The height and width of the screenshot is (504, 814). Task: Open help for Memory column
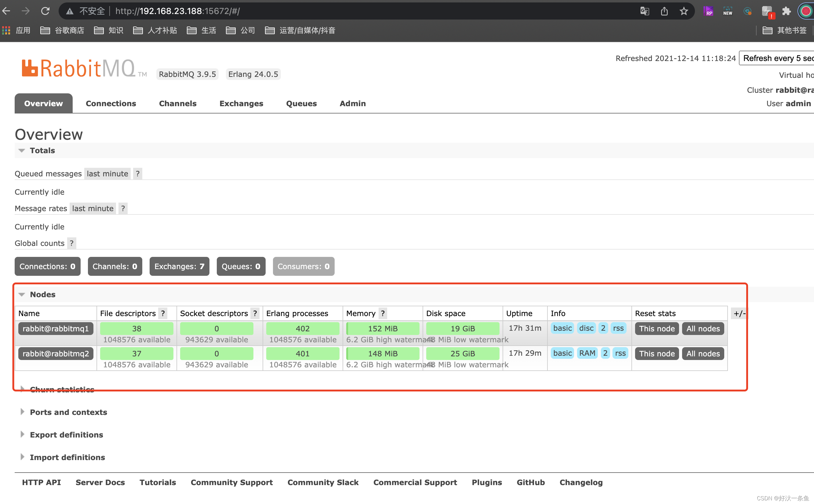[383, 313]
